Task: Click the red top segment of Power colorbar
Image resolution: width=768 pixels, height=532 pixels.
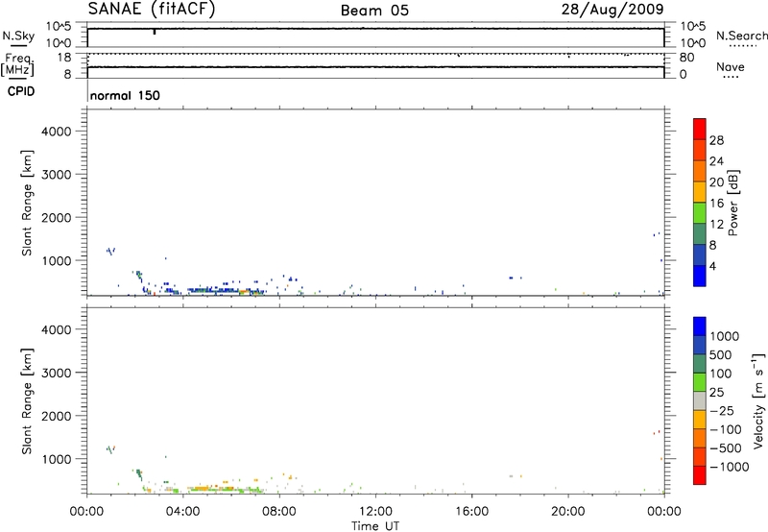Action: 700,129
